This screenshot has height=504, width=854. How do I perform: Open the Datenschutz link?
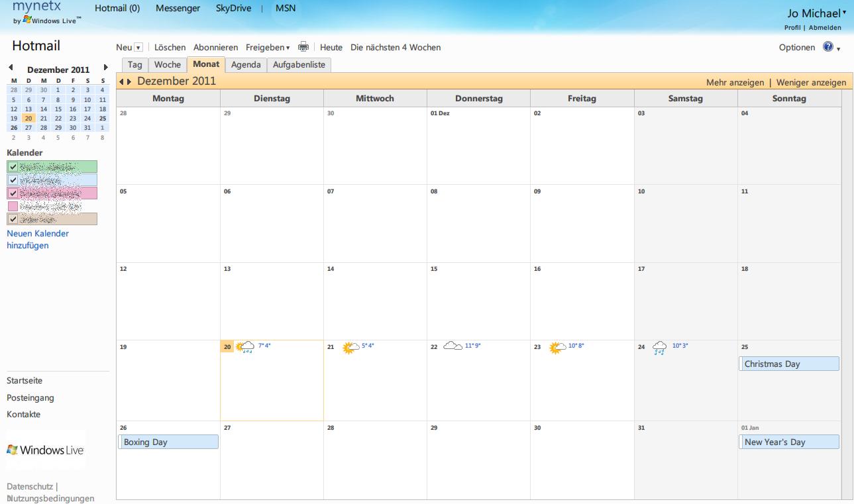click(x=30, y=487)
